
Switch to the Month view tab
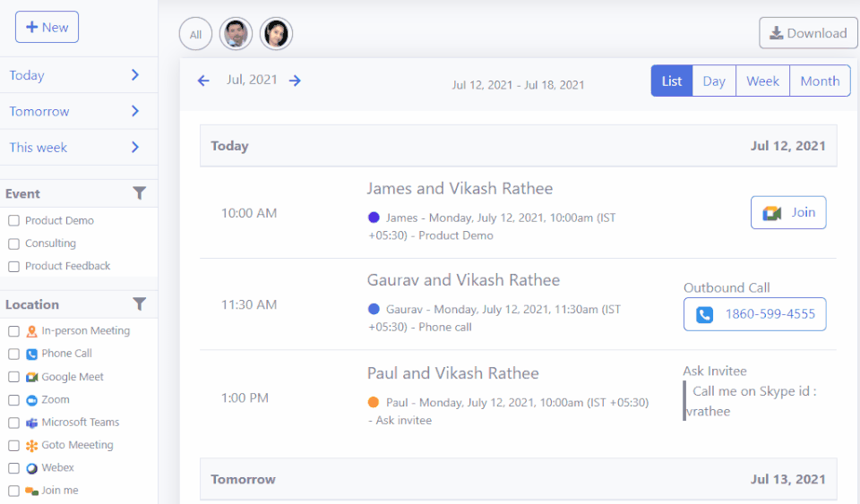point(820,81)
